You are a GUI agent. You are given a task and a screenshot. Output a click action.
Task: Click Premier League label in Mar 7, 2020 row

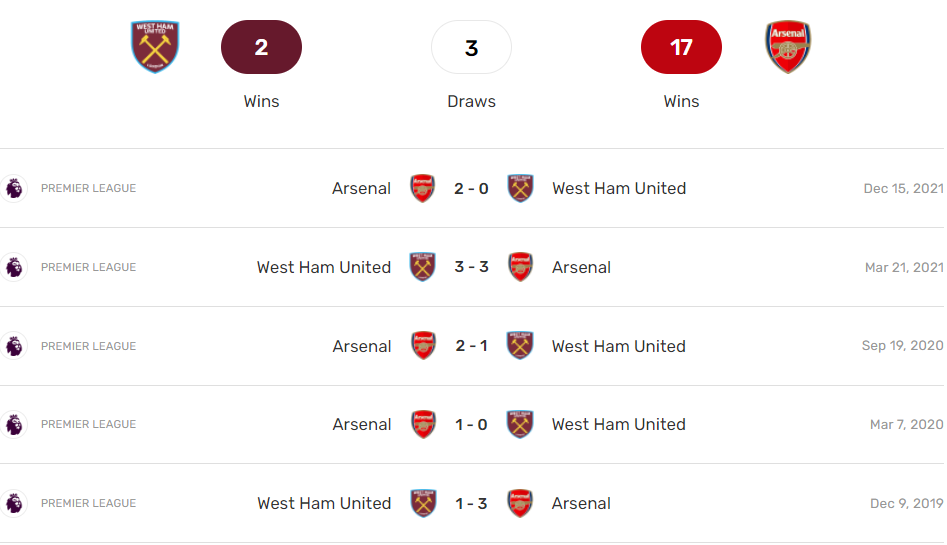(x=88, y=424)
